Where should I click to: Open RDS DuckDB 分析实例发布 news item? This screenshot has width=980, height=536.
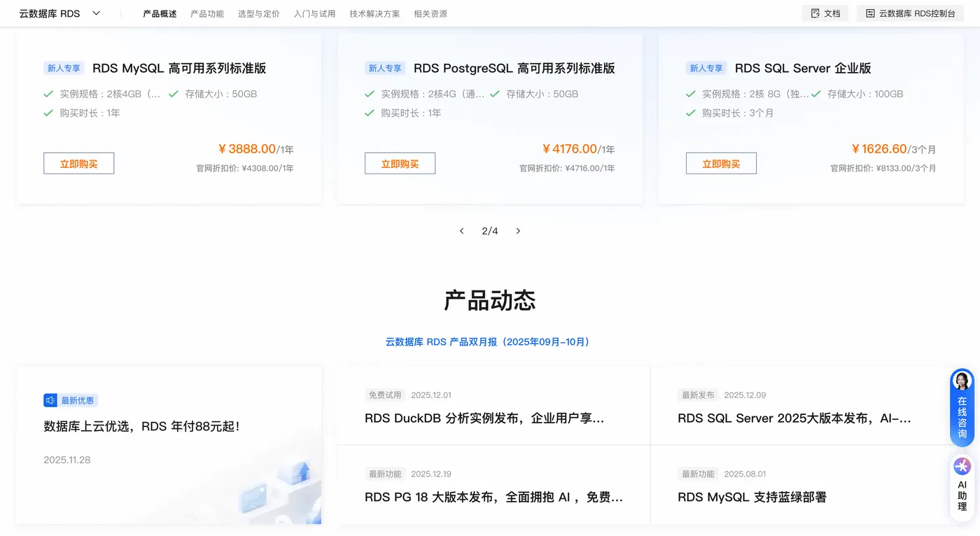coord(484,418)
